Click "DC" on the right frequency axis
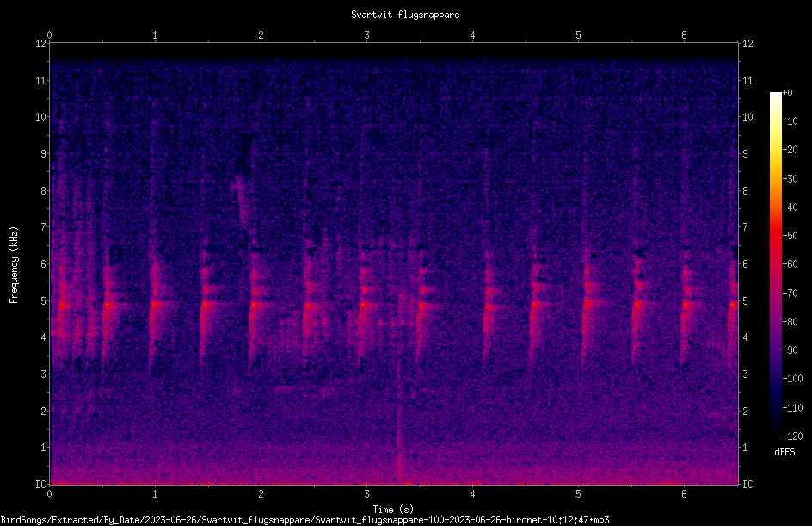The image size is (812, 526). [747, 485]
